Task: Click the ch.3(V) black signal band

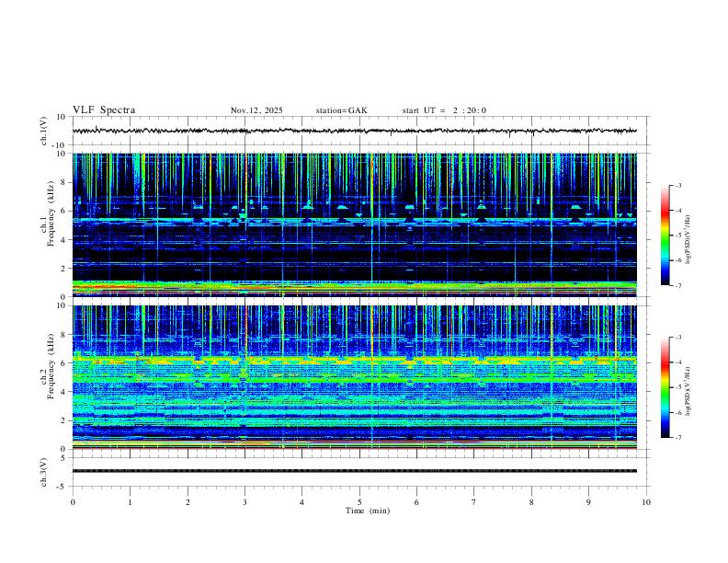Action: click(x=355, y=471)
